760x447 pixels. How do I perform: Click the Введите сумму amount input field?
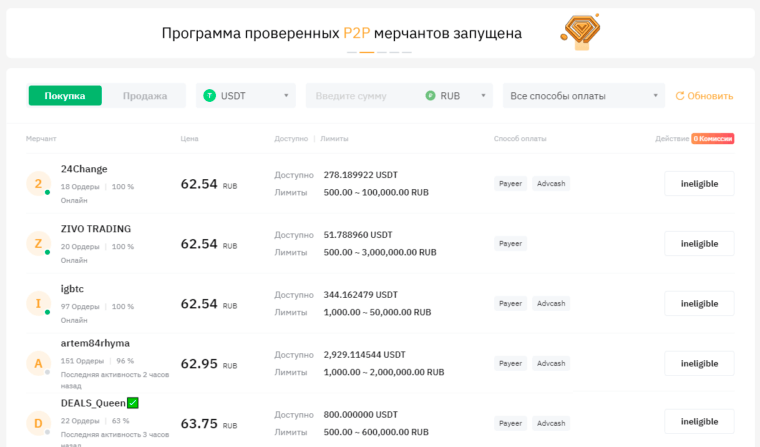[x=360, y=96]
